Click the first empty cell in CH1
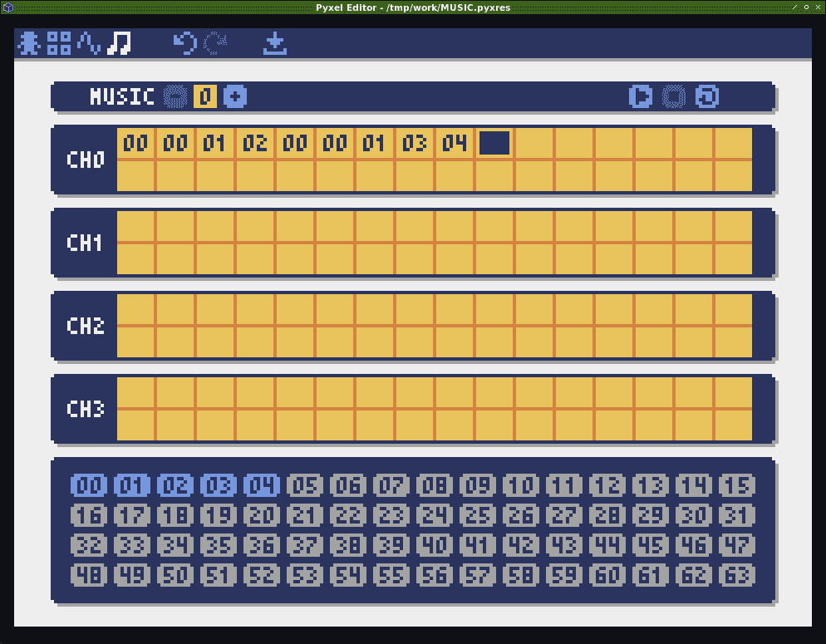 [x=135, y=226]
